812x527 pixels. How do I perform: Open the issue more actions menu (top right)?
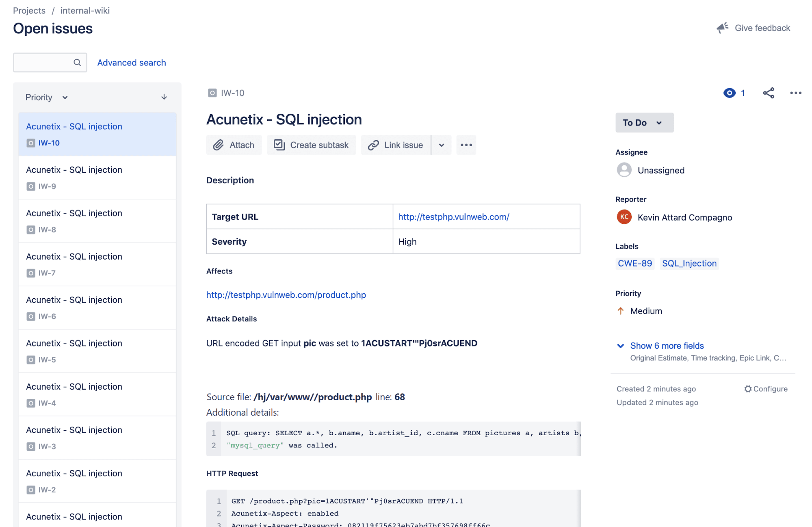(796, 93)
